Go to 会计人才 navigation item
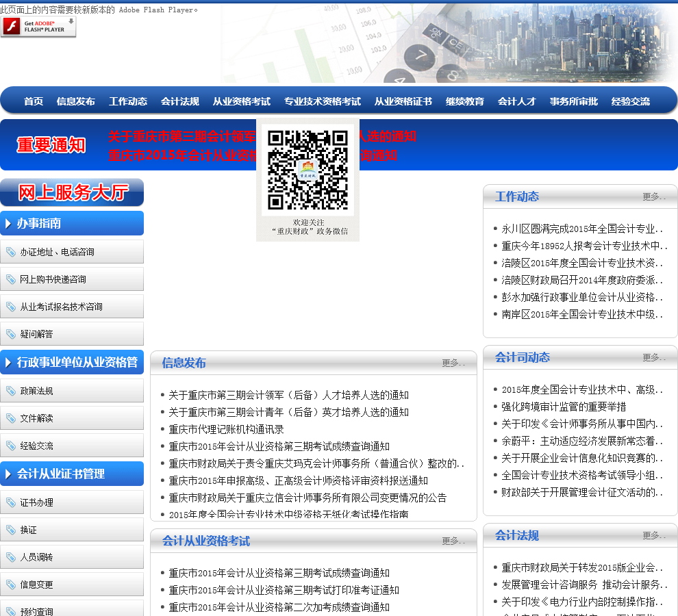Image resolution: width=678 pixels, height=616 pixels. (516, 101)
